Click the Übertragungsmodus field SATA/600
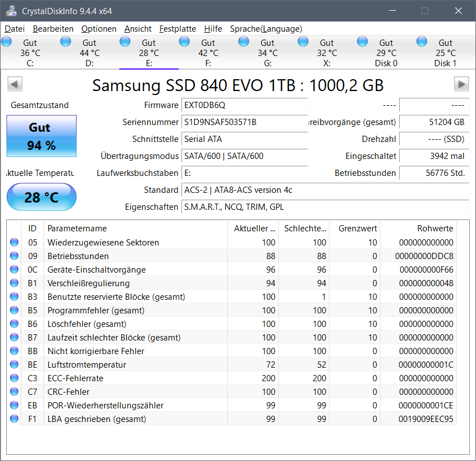476x461 pixels. pyautogui.click(x=245, y=156)
